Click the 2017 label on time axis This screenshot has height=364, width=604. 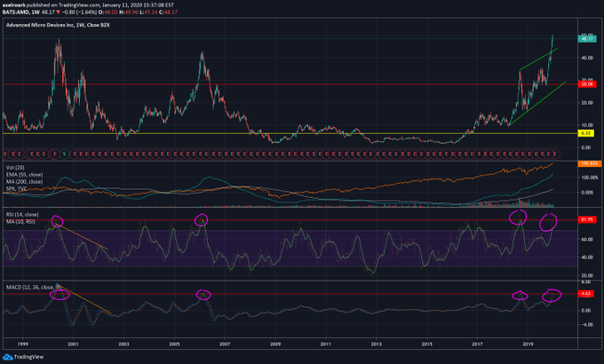[477, 344]
